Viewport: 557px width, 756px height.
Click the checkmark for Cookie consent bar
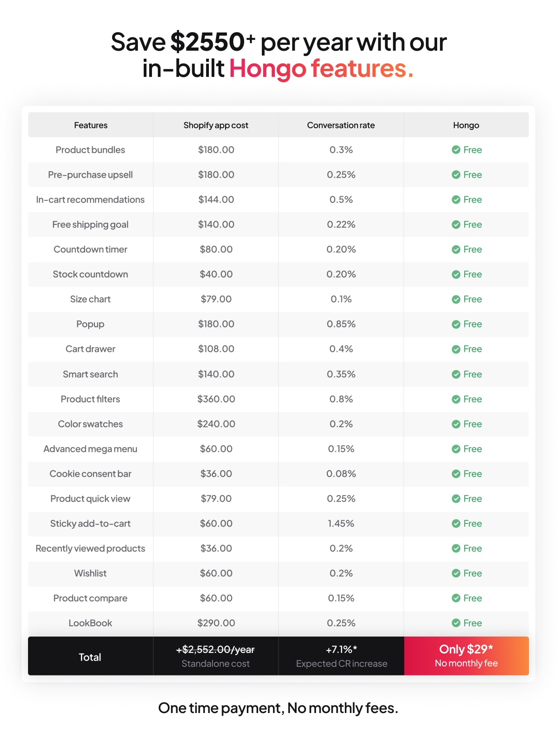click(x=456, y=474)
